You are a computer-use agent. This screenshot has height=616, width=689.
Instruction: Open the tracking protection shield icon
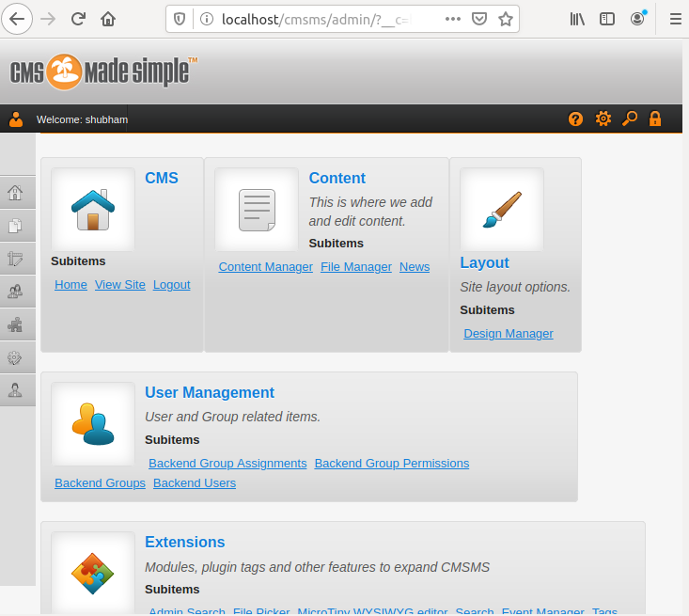pyautogui.click(x=180, y=19)
